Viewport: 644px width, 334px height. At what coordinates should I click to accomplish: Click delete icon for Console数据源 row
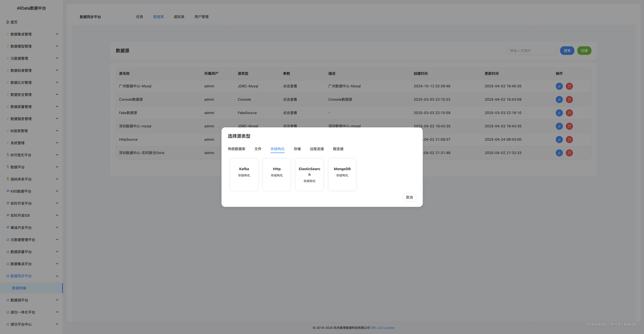(x=569, y=100)
